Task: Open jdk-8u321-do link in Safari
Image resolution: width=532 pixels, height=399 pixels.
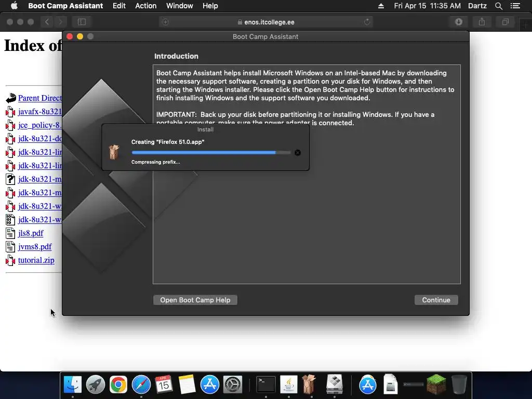Action: point(40,138)
